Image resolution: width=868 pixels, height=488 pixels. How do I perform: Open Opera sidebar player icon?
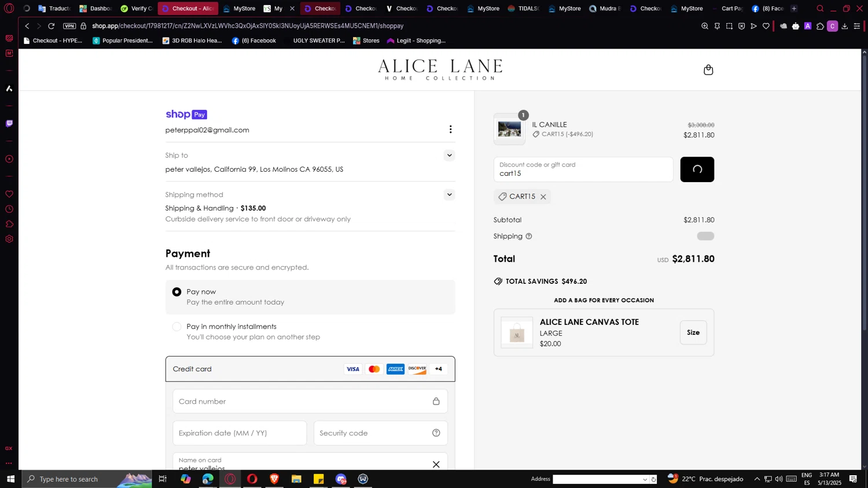coord(9,159)
